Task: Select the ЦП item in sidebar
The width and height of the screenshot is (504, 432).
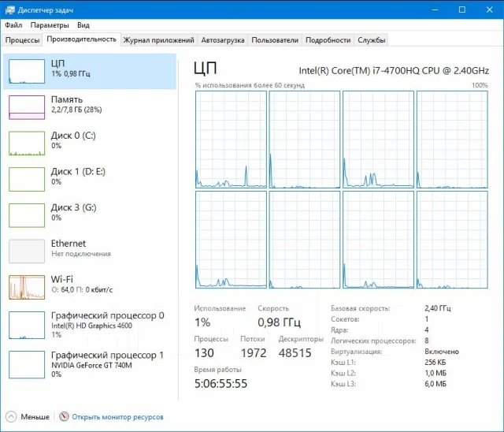Action: pyautogui.click(x=90, y=71)
